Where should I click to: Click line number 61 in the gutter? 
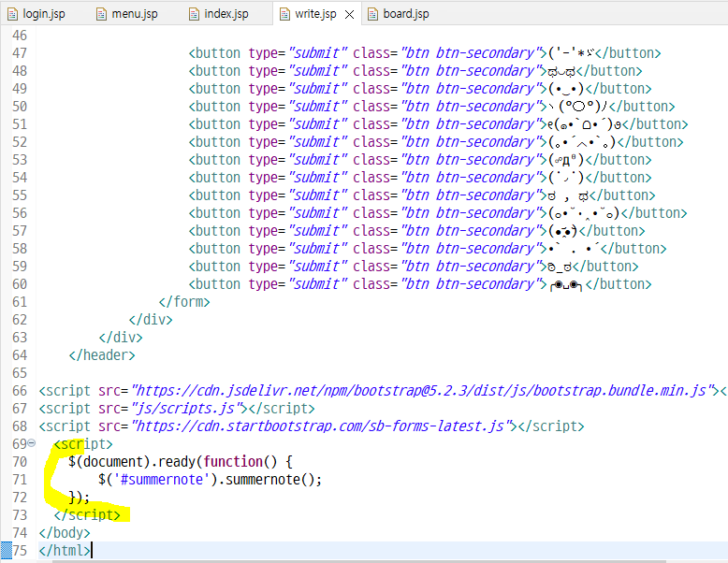20,302
